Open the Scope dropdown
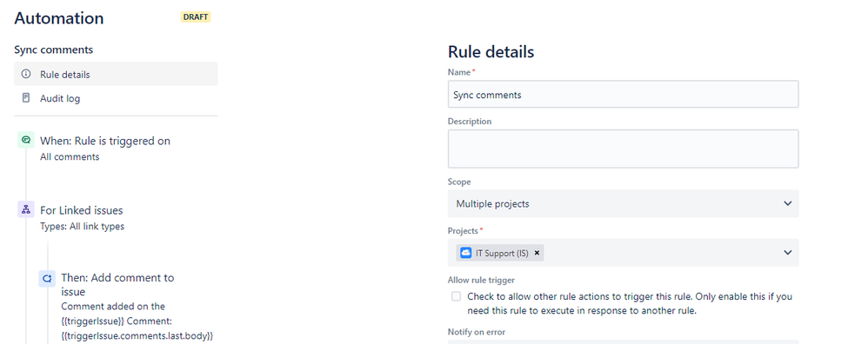The height and width of the screenshot is (344, 868). pyautogui.click(x=623, y=203)
